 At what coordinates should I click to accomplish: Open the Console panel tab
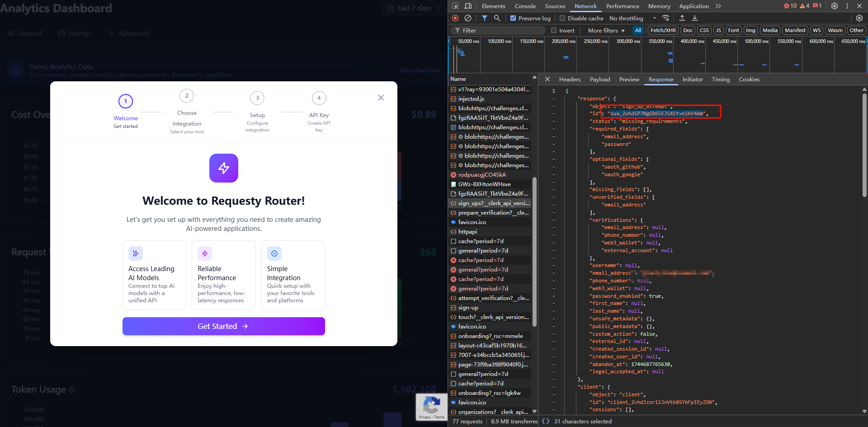click(x=525, y=6)
